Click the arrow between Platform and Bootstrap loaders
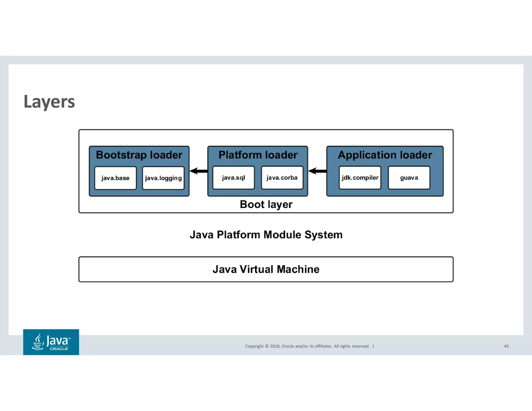 point(198,171)
